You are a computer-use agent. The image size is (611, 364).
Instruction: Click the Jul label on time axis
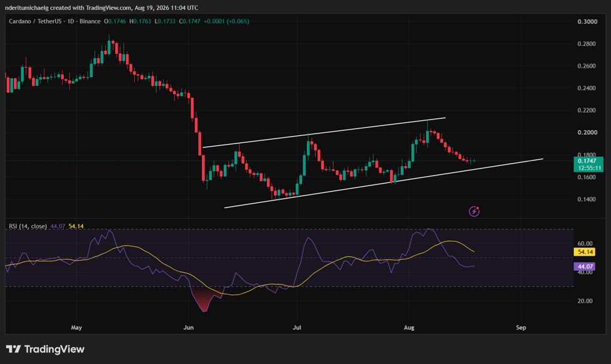coord(297,328)
